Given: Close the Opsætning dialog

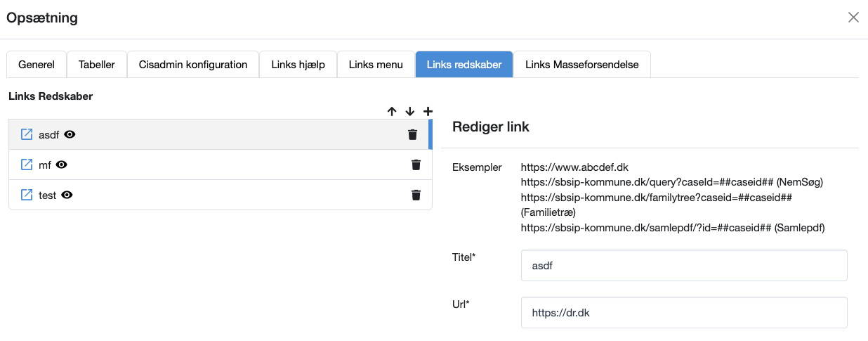Looking at the screenshot, I should coord(853,18).
